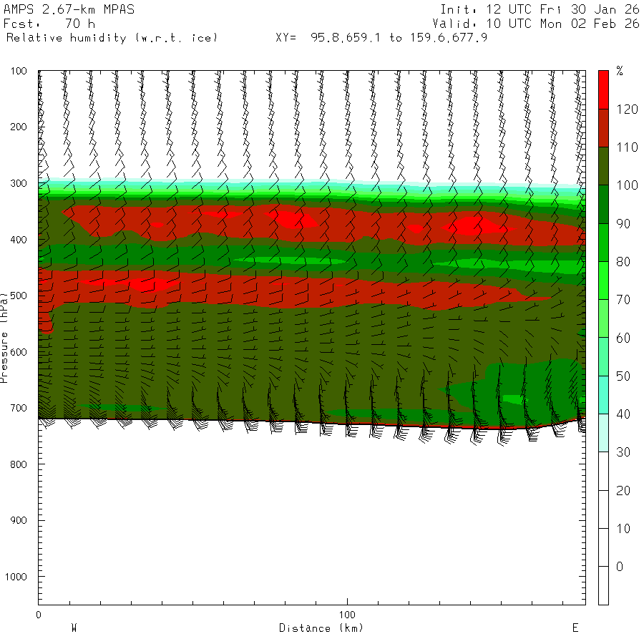Click the colorbar label "90"
Image resolution: width=644 pixels, height=644 pixels.
[x=623, y=224]
